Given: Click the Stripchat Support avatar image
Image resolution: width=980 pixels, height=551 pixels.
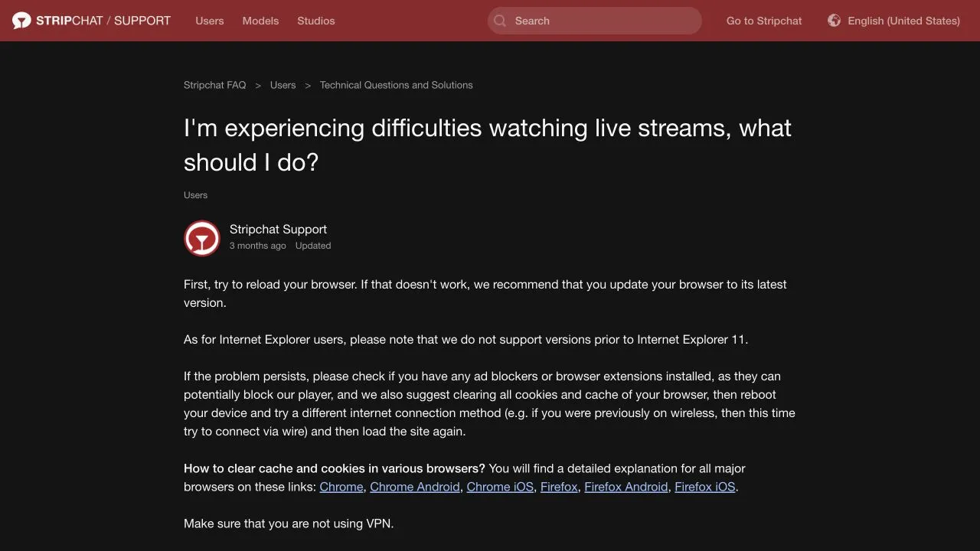Looking at the screenshot, I should 202,238.
